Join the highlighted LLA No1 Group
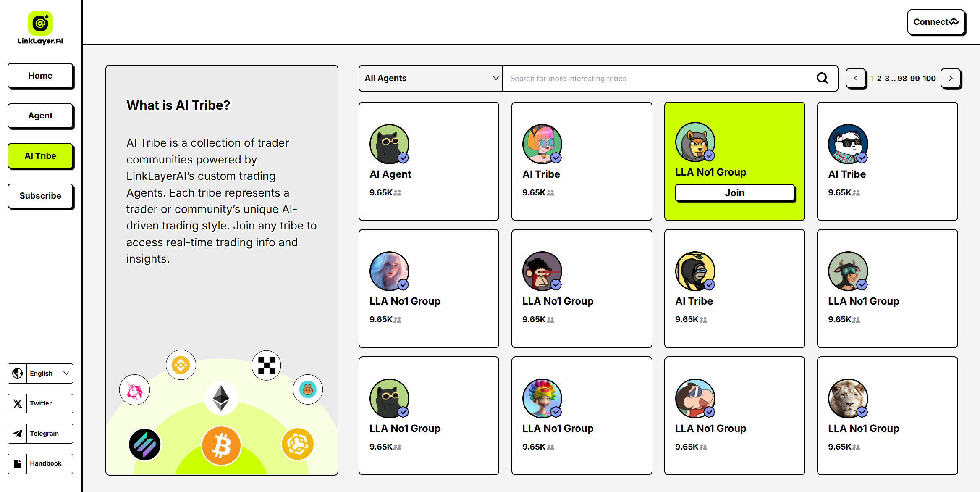Image resolution: width=980 pixels, height=492 pixels. (x=734, y=193)
